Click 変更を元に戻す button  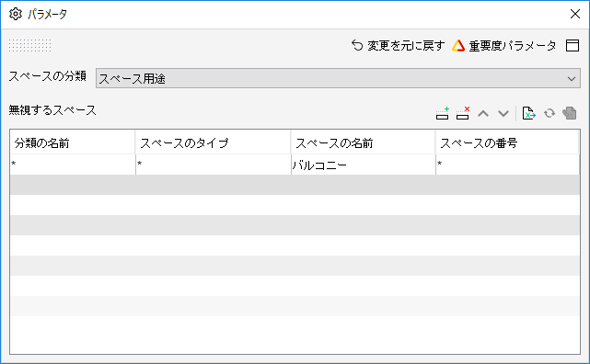(x=399, y=45)
